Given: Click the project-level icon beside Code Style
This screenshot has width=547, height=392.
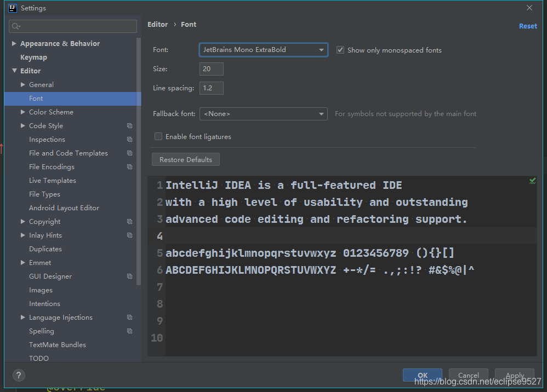Looking at the screenshot, I should pyautogui.click(x=130, y=126).
